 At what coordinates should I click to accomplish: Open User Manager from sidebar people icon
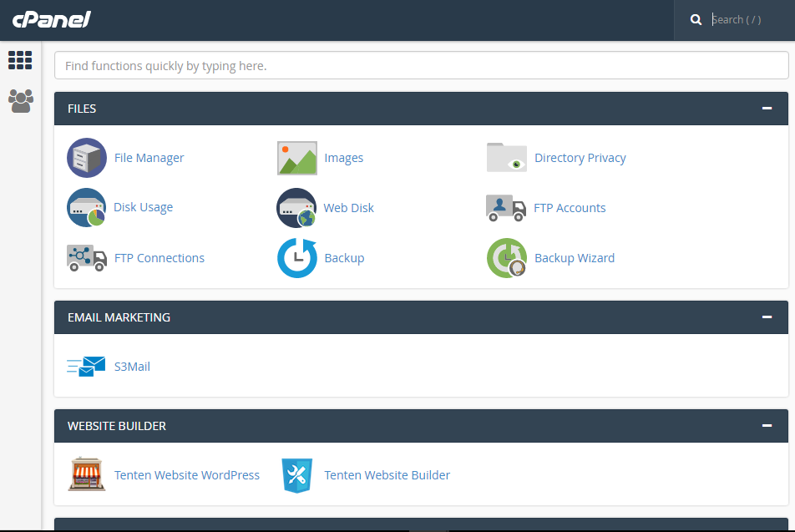click(21, 101)
